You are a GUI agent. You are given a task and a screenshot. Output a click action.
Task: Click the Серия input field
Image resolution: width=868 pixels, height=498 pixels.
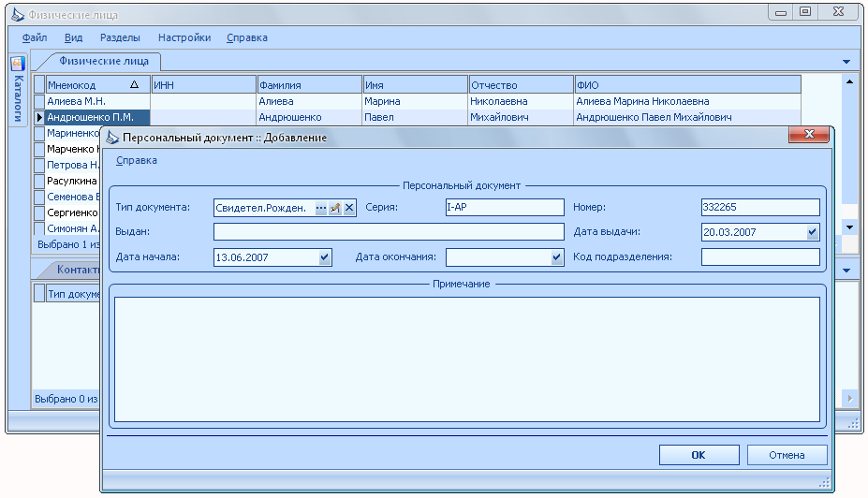[x=505, y=208]
